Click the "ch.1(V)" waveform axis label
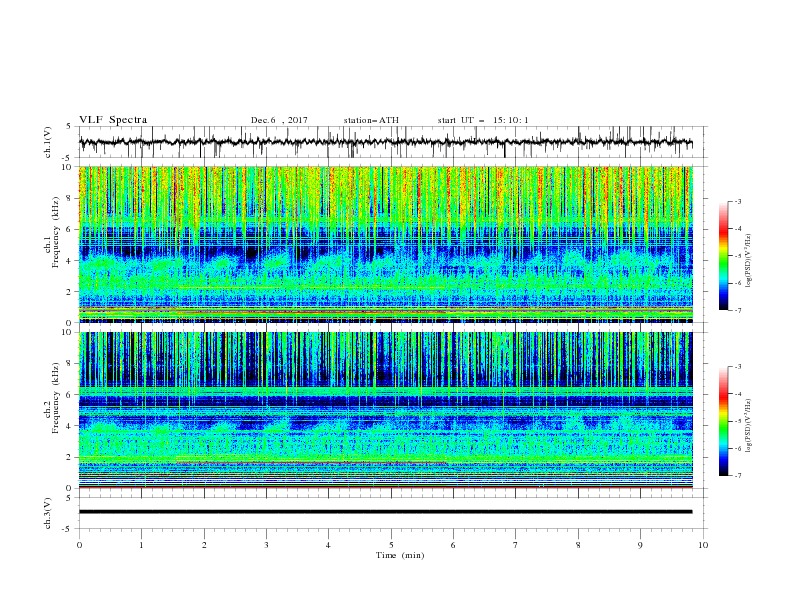This screenshot has height=612, width=792. [48, 142]
